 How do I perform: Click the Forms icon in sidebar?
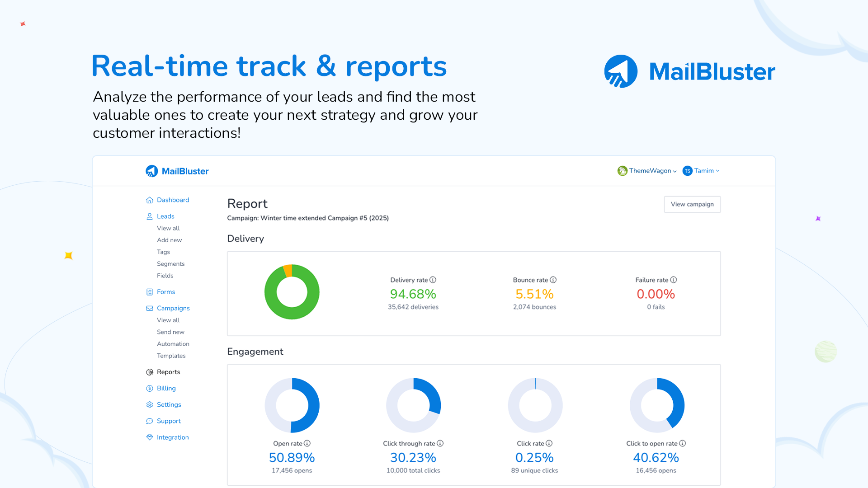click(x=150, y=292)
